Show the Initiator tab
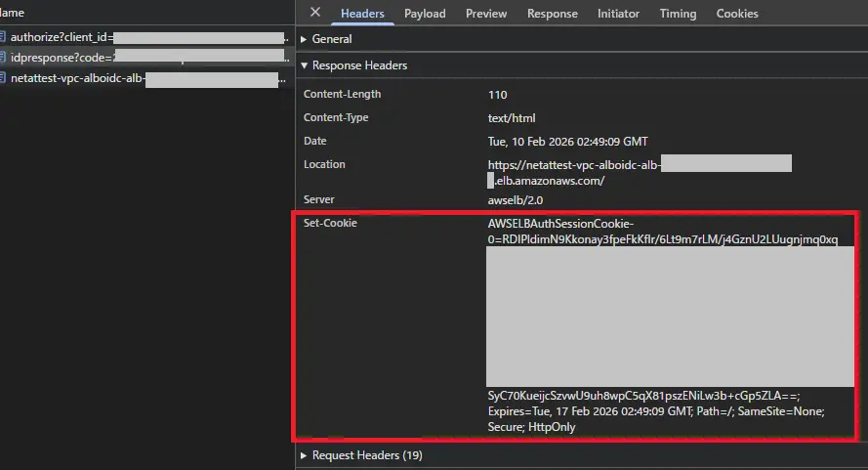The height and width of the screenshot is (470, 868). click(618, 14)
